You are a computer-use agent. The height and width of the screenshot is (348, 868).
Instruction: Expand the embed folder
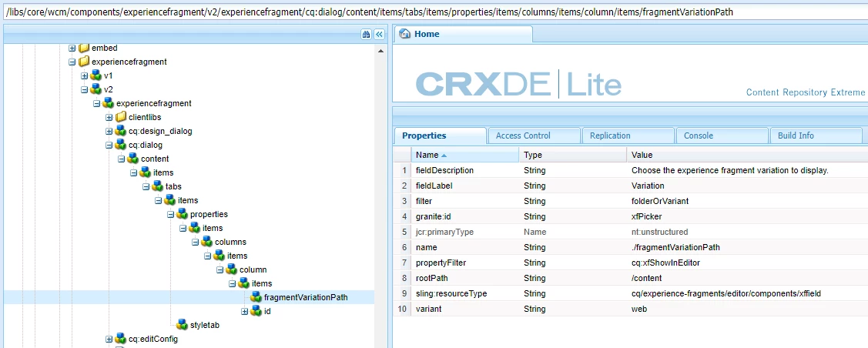coord(72,49)
